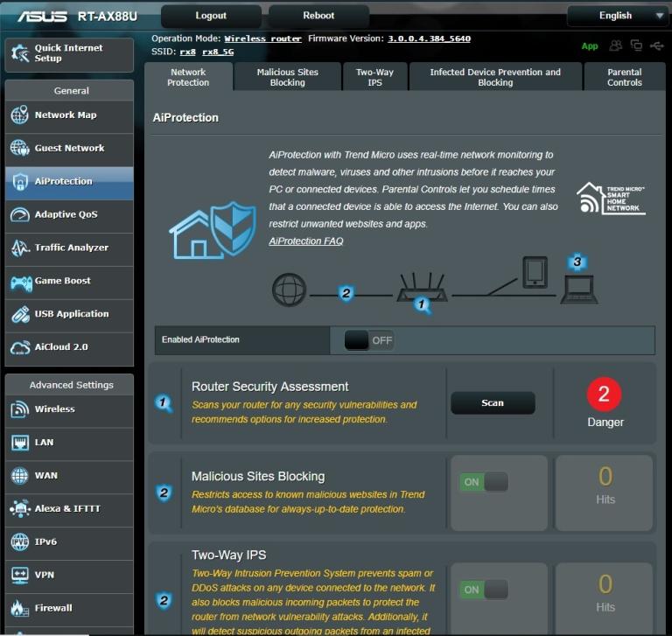Image resolution: width=672 pixels, height=636 pixels.
Task: Click the General section header
Action: (x=69, y=90)
